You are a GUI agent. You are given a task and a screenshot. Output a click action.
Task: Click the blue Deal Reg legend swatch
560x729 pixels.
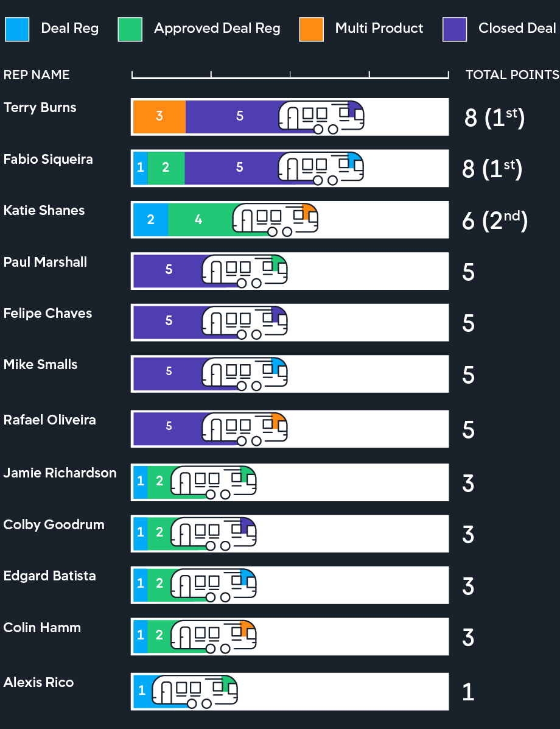click(x=17, y=29)
